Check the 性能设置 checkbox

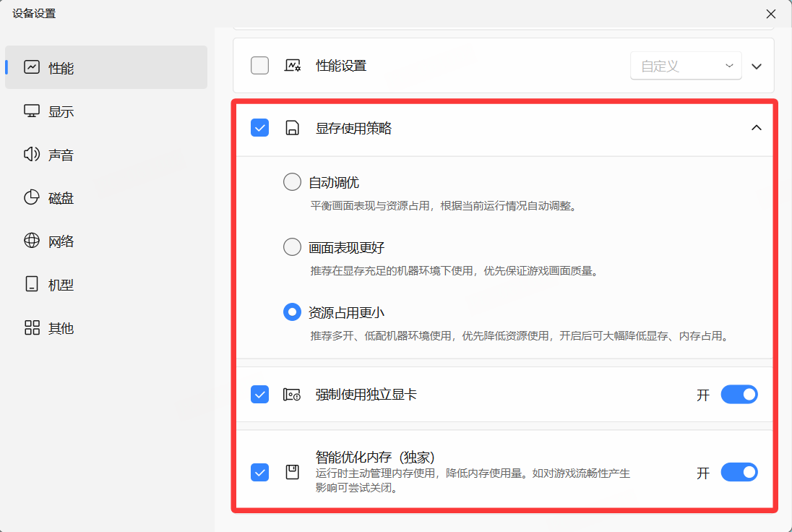pyautogui.click(x=259, y=66)
